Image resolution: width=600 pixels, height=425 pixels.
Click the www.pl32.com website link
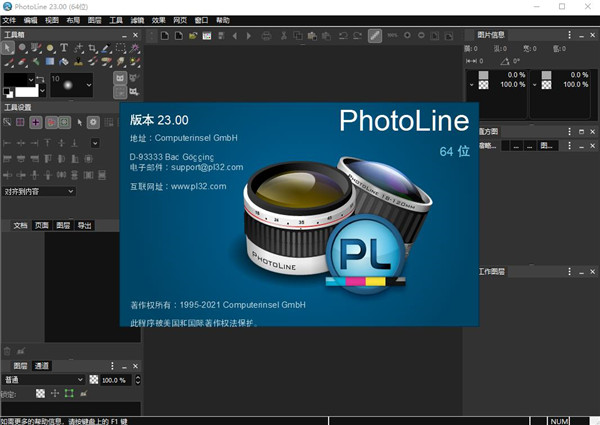(x=198, y=186)
